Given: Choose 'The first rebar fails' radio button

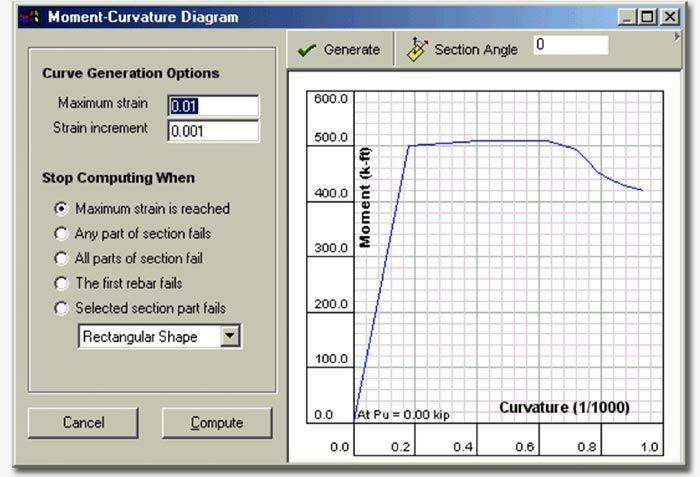Looking at the screenshot, I should (62, 284).
